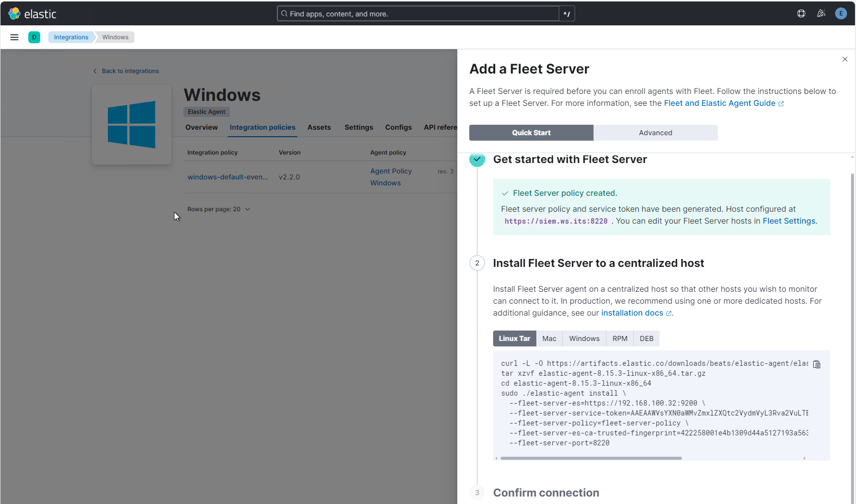The image size is (856, 504).
Task: Toggle the main navigation hamburger menu
Action: [x=14, y=37]
